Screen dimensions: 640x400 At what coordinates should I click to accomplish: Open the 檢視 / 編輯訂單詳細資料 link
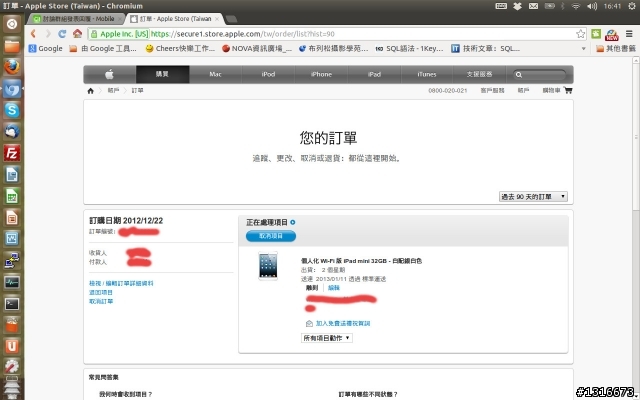[121, 283]
